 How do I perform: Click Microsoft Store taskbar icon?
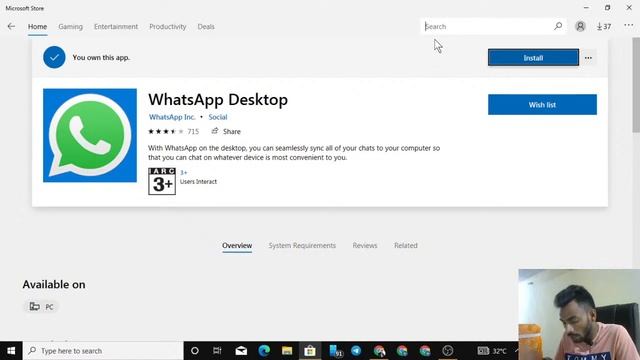coord(310,351)
